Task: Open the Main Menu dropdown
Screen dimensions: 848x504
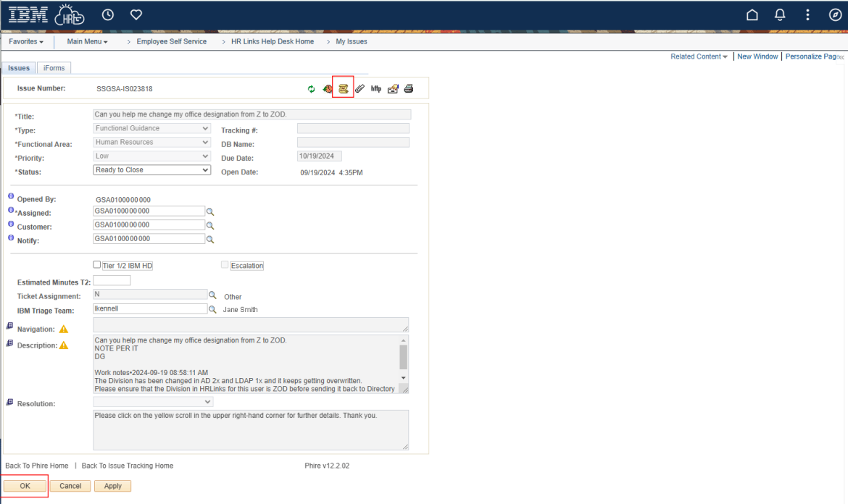Action: [87, 42]
